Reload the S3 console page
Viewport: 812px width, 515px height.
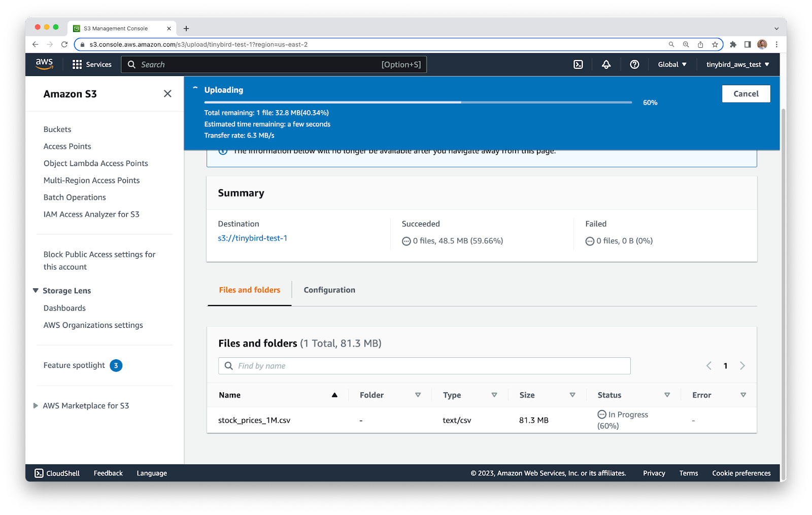(64, 45)
